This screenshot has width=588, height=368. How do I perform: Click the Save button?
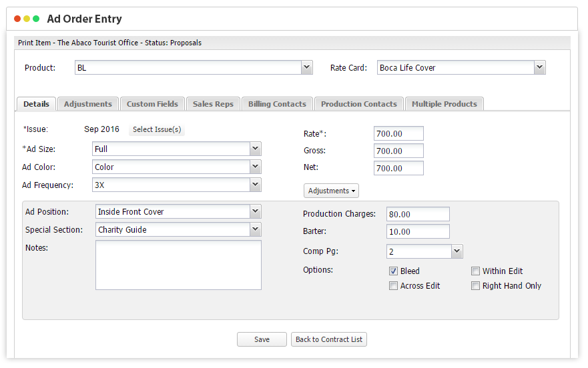tap(262, 339)
